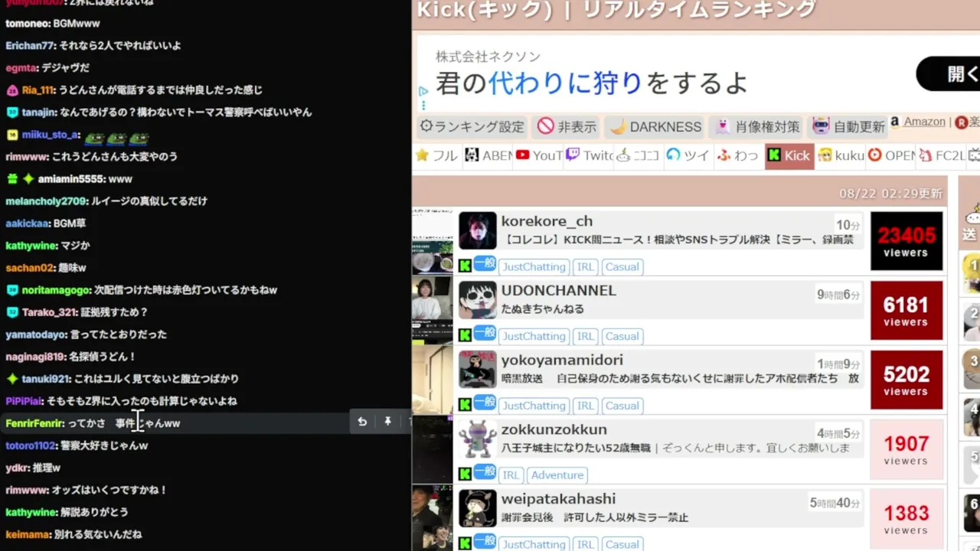Open UDONCHANNEL's stream preview thumbnail

(433, 310)
